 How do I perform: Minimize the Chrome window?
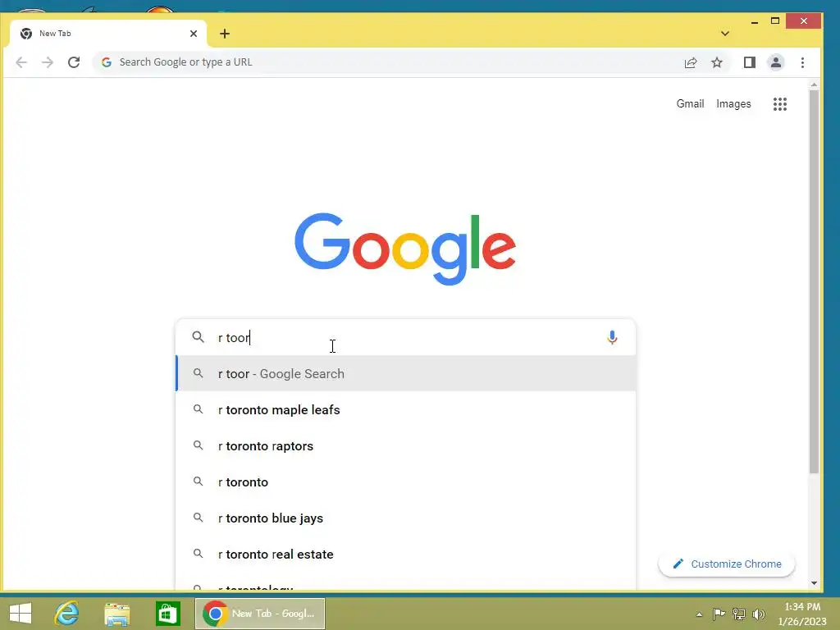[755, 21]
